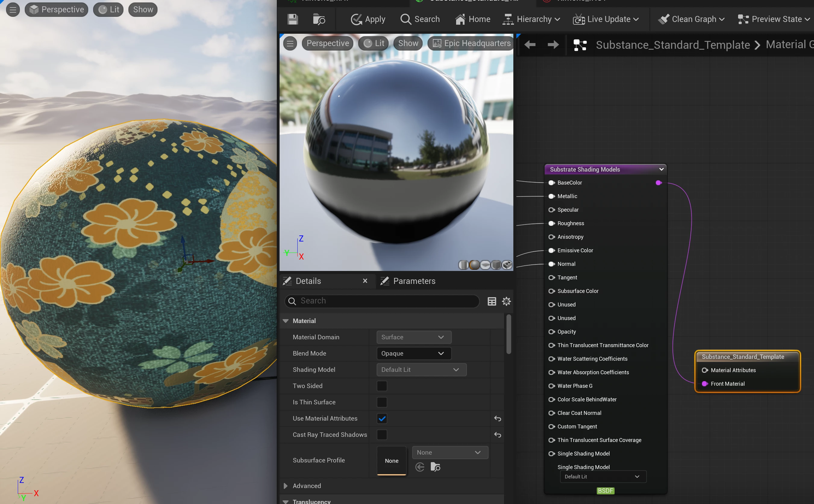Click the Apply button
814x504 pixels.
point(368,19)
